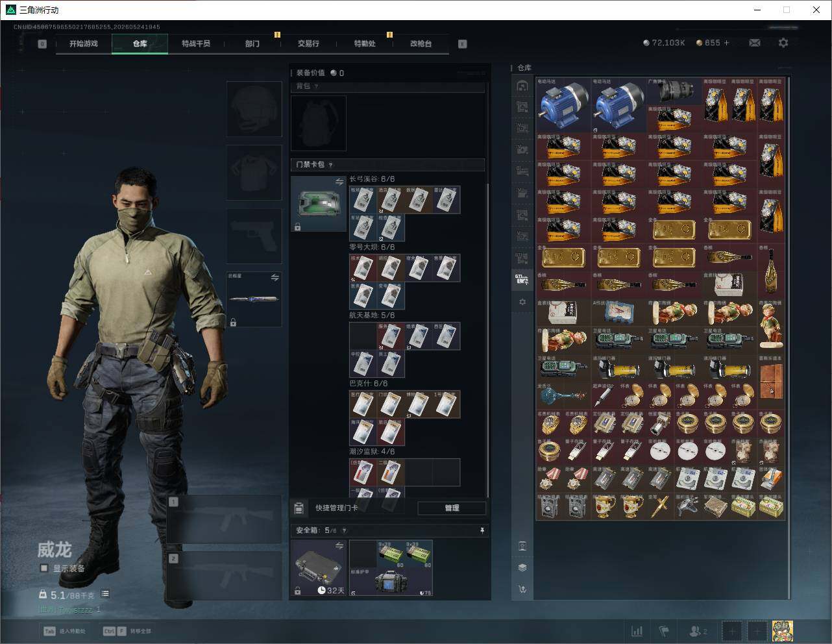Open the 改枪台 tab

421,43
